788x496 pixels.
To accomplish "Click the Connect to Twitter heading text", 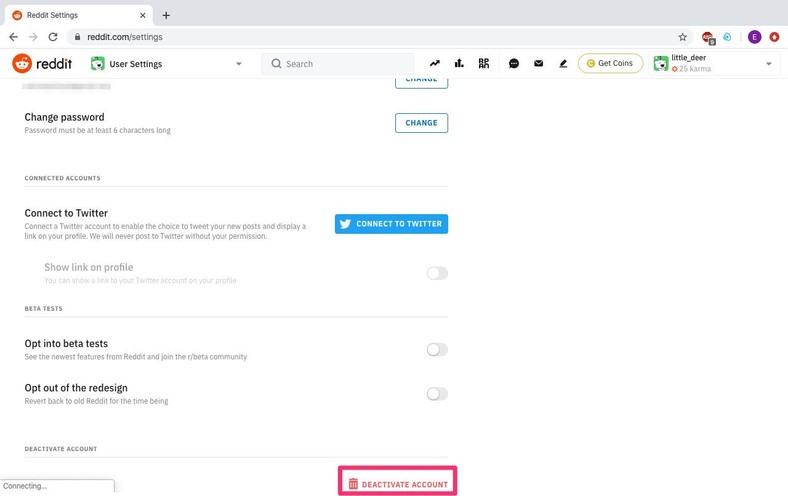I will (66, 213).
